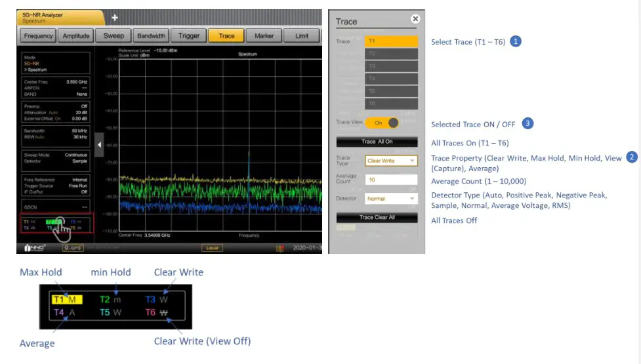This screenshot has height=364, width=641.
Task: Click the GPS status indicator
Action: (73, 248)
